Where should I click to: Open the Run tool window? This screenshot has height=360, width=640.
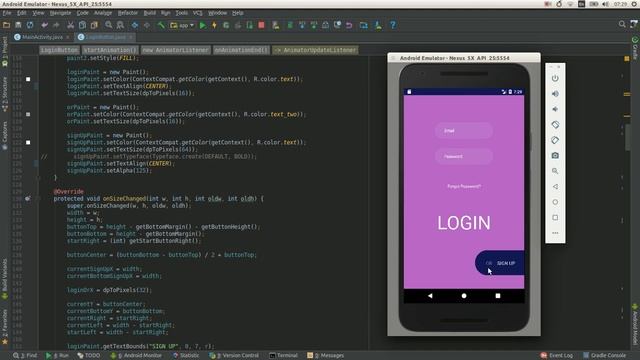point(58,356)
